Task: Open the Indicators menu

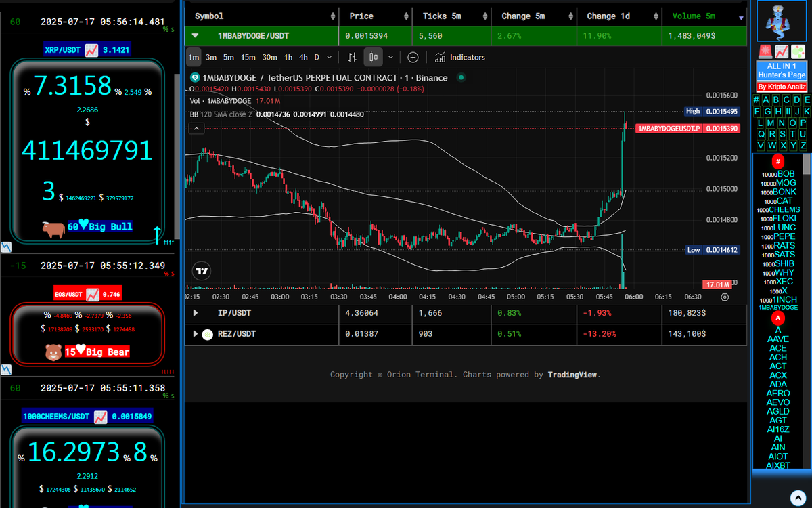Action: [460, 58]
